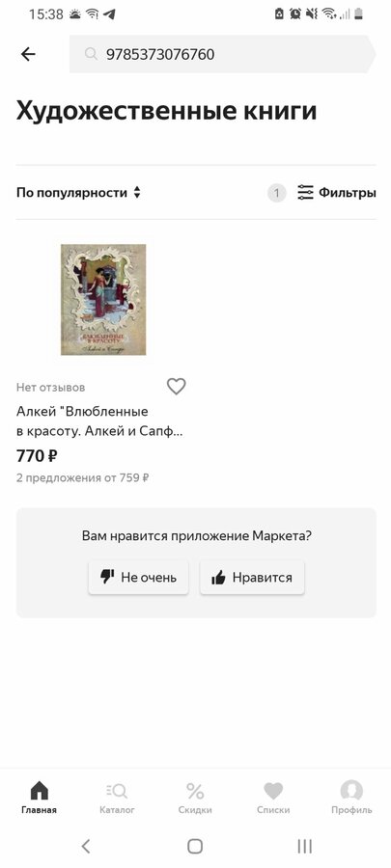Go to Главная home tab
Screen dimensions: 391x868
click(x=40, y=798)
